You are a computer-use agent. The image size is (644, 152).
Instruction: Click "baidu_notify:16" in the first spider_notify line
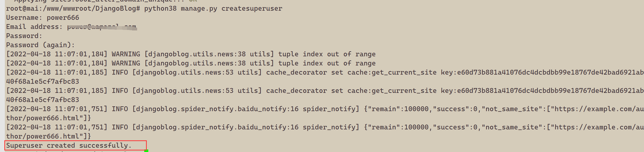click(268, 109)
